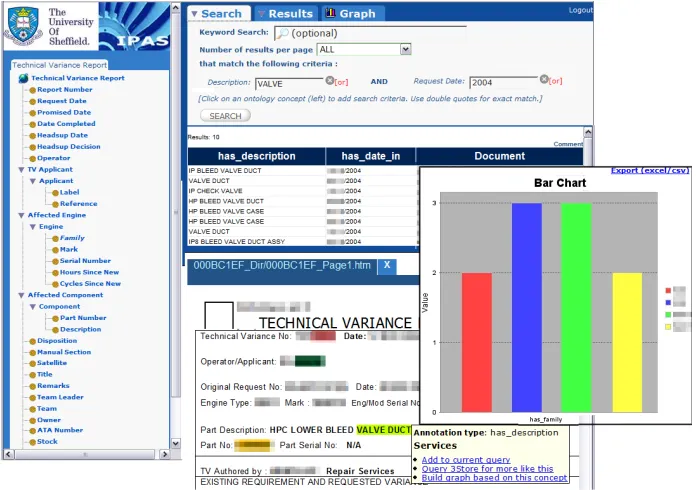Click the orange bullet beside Family
The height and width of the screenshot is (490, 696).
55,239
